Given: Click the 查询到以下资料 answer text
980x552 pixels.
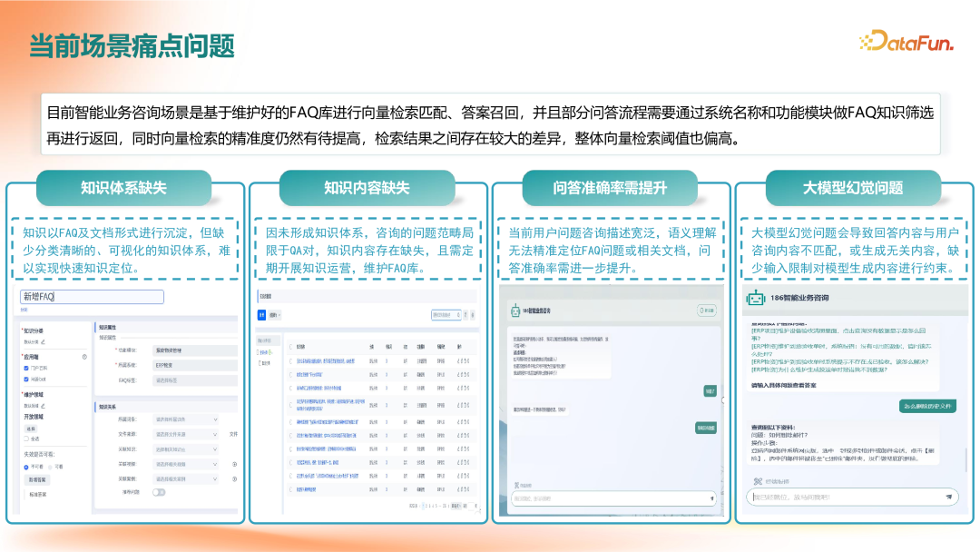Looking at the screenshot, I should pos(773,427).
